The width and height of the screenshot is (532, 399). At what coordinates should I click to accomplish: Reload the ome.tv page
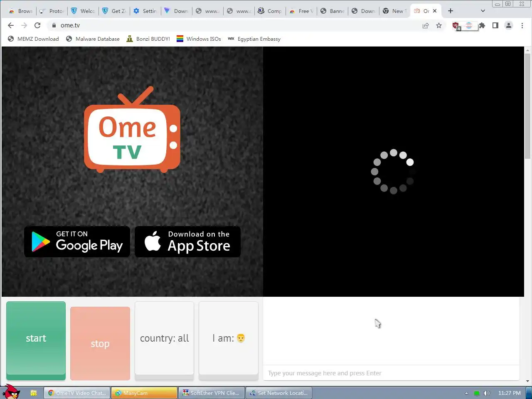pyautogui.click(x=37, y=25)
